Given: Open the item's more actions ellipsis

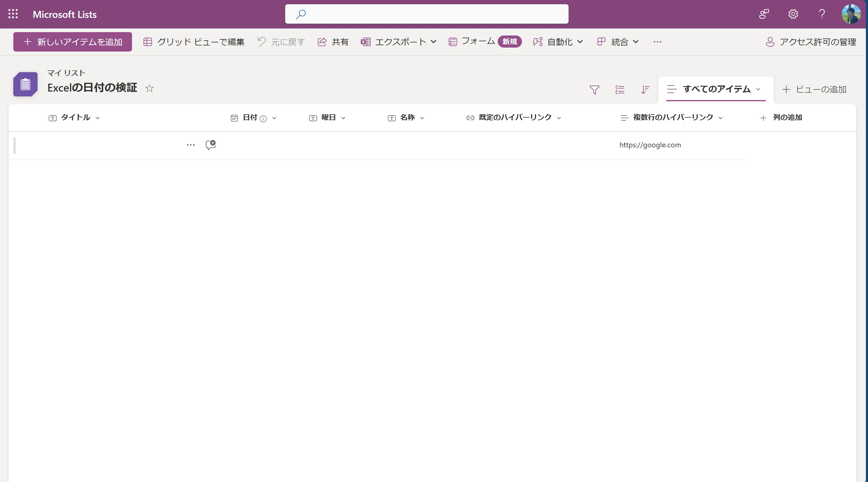Looking at the screenshot, I should click(190, 145).
